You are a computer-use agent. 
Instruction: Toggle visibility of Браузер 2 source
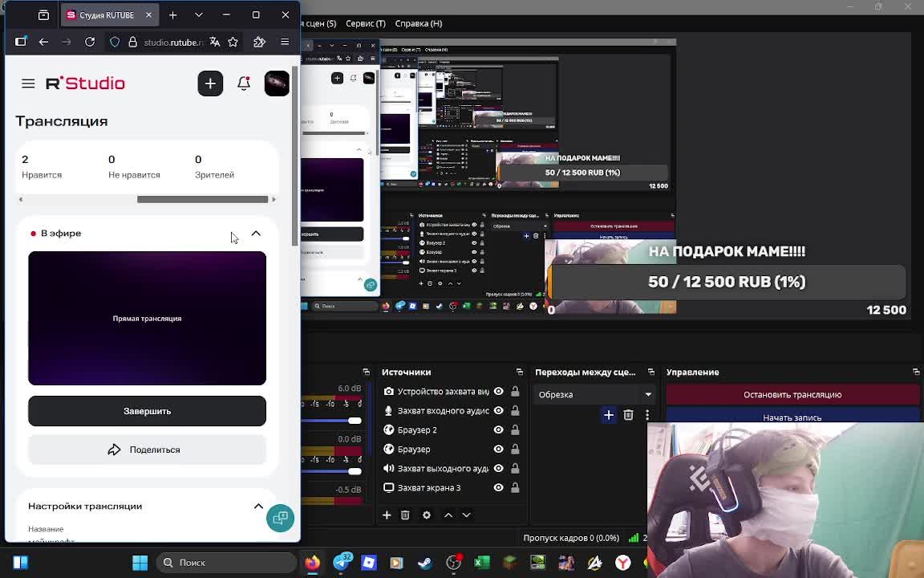pos(499,430)
